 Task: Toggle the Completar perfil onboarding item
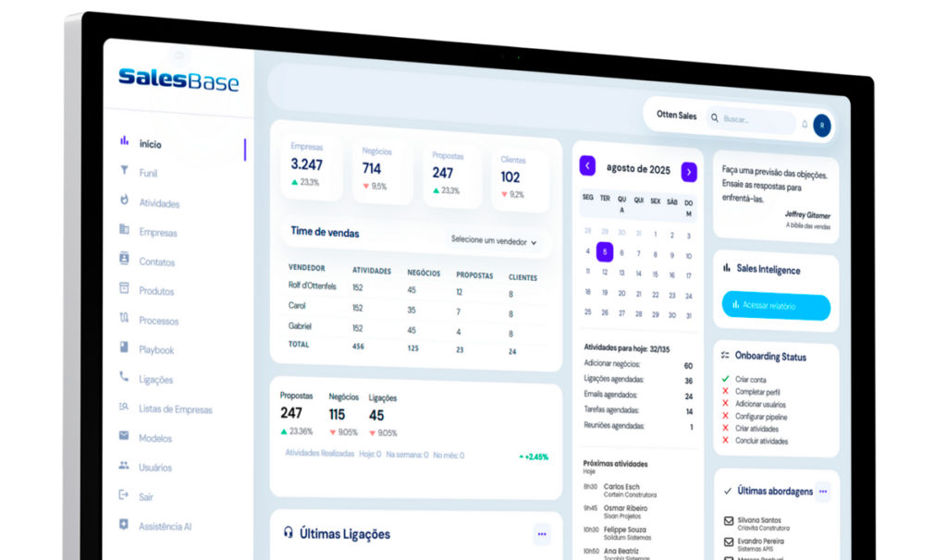coord(725,392)
